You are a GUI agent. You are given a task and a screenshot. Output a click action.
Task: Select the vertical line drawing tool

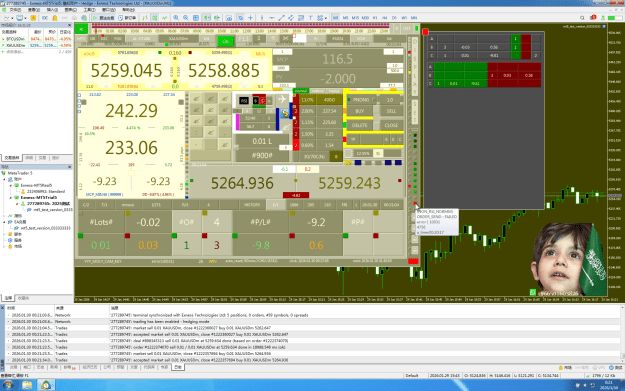pyautogui.click(x=262, y=18)
